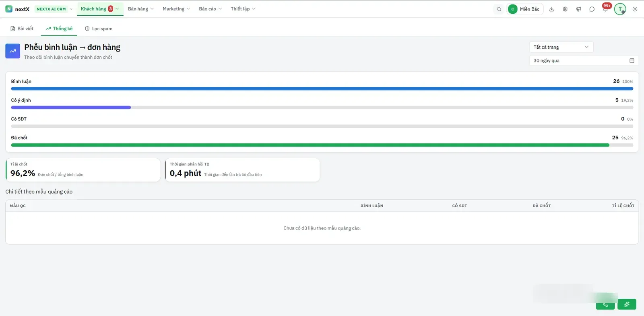Click the funnel chart blue icon
Screen dimensions: 644x316
(x=12, y=51)
